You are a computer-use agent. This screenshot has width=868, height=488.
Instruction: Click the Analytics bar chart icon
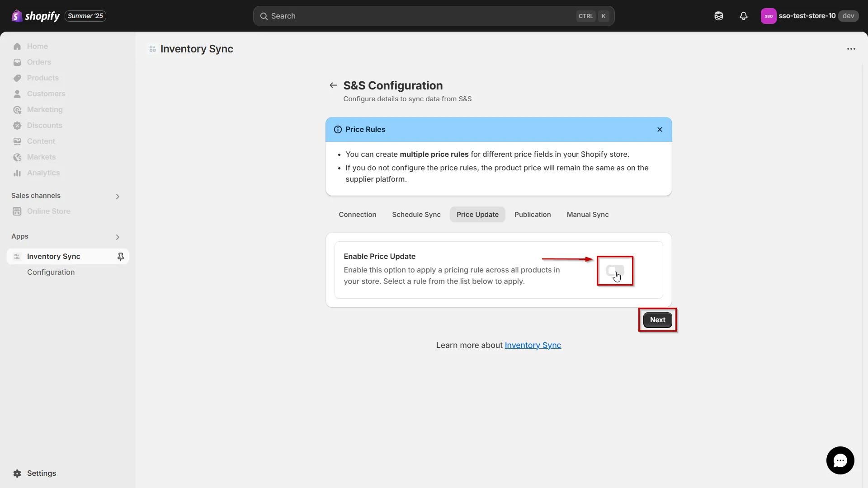(x=17, y=173)
